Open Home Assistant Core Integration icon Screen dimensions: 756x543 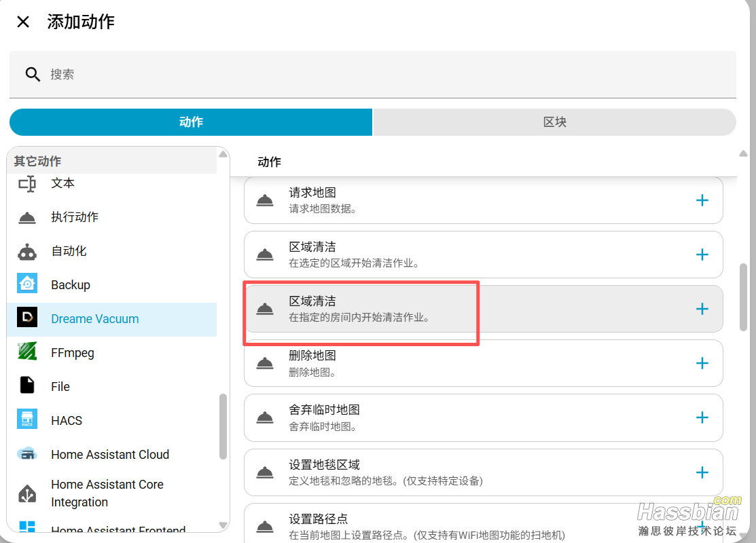27,493
